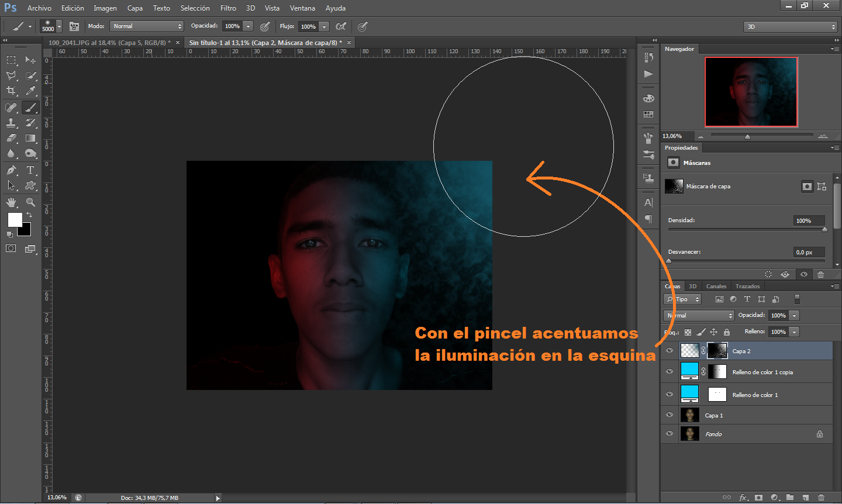842x504 pixels.
Task: Open the Filtro menu
Action: coord(228,8)
